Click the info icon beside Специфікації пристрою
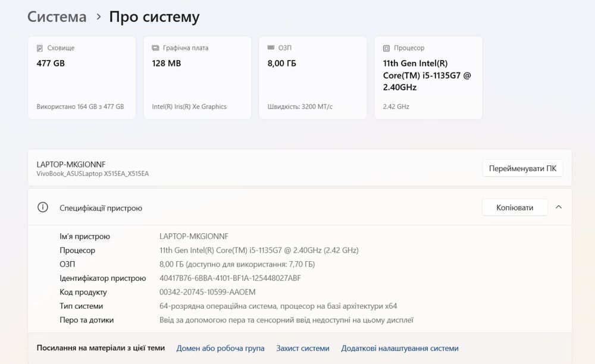The height and width of the screenshot is (364, 595). 42,208
